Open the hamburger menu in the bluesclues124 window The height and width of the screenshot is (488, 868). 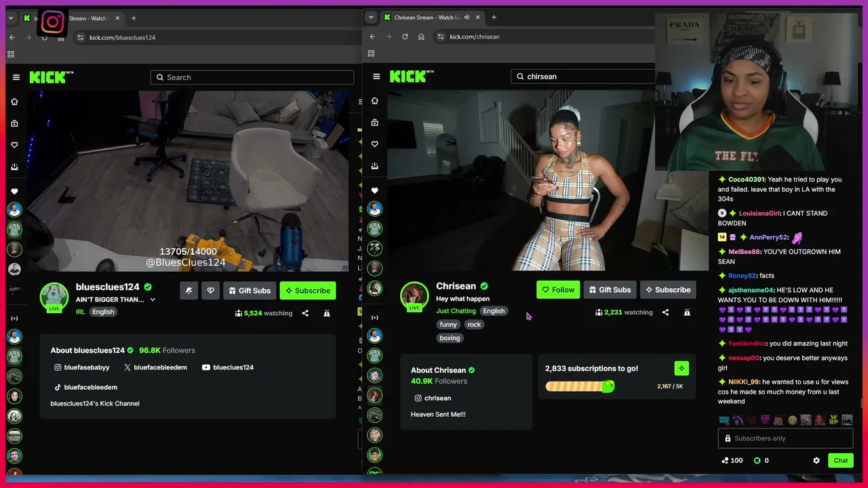(x=16, y=77)
